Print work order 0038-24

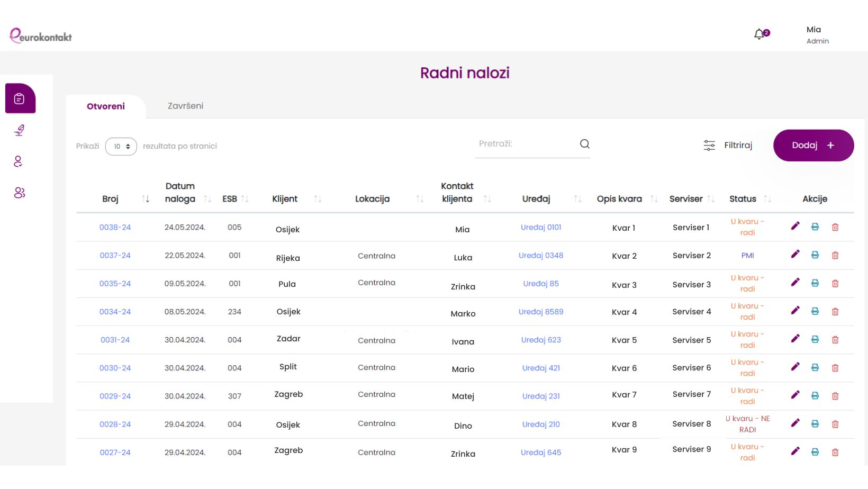tap(815, 227)
